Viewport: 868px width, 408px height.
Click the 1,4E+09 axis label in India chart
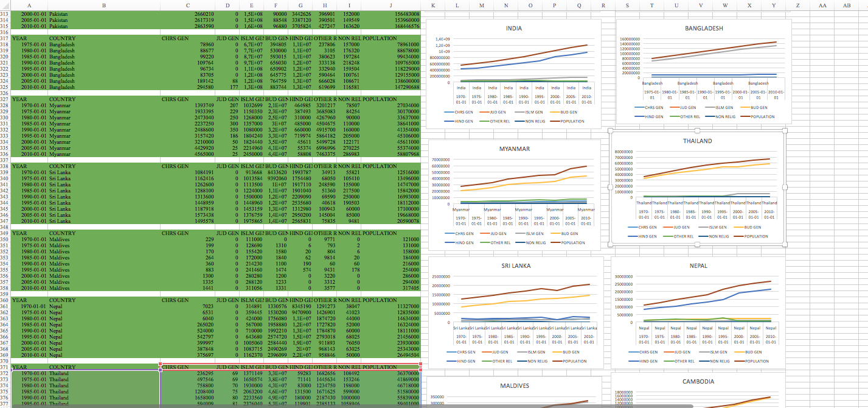click(442, 39)
